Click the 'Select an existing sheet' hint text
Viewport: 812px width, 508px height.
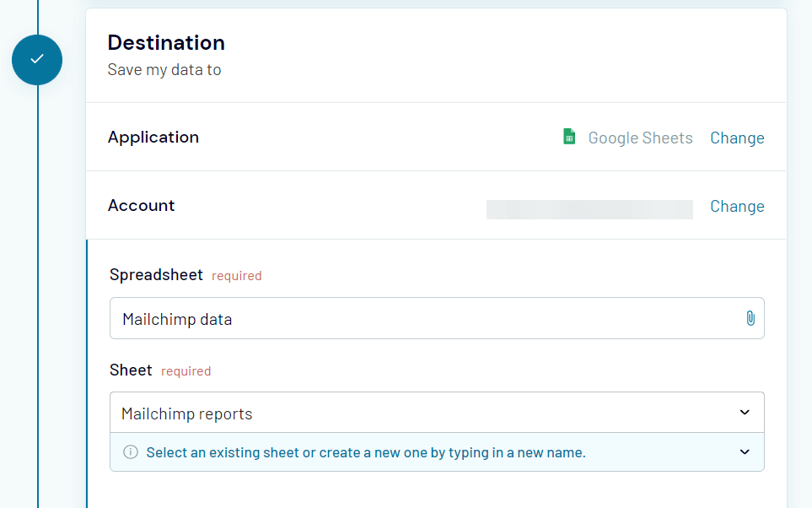[x=366, y=452]
